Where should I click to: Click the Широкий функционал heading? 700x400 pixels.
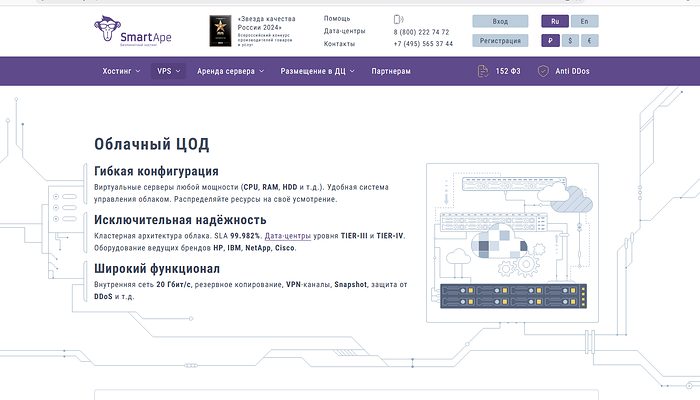(157, 268)
